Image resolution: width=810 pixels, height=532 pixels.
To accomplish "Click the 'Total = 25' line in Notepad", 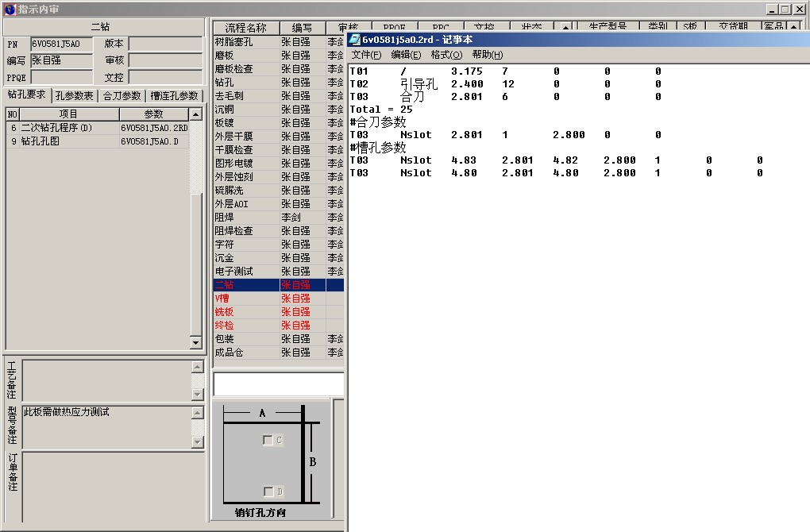I will [381, 110].
